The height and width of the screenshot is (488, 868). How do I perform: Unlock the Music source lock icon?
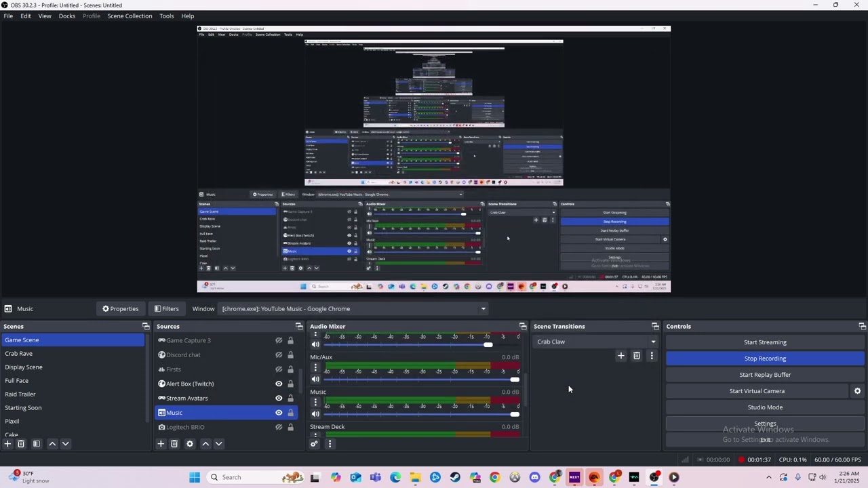(290, 413)
